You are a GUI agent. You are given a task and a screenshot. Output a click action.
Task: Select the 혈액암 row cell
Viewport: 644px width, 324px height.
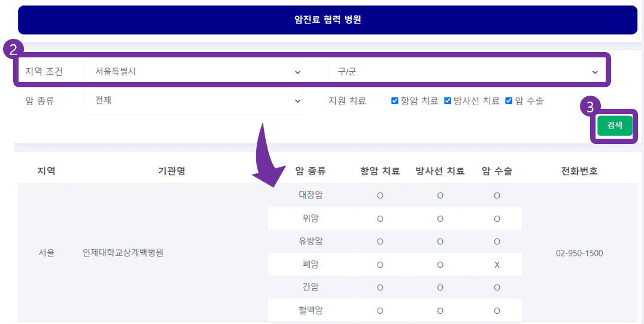[311, 310]
